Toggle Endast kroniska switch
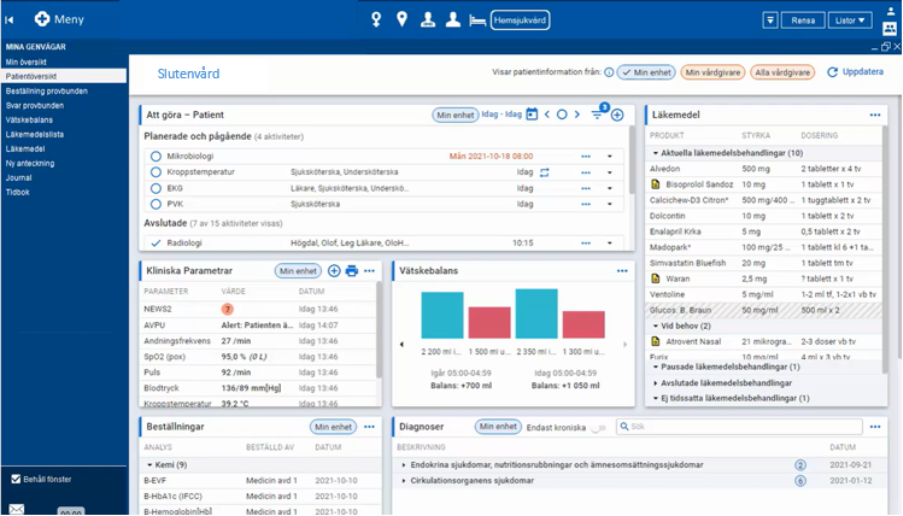 coord(599,427)
